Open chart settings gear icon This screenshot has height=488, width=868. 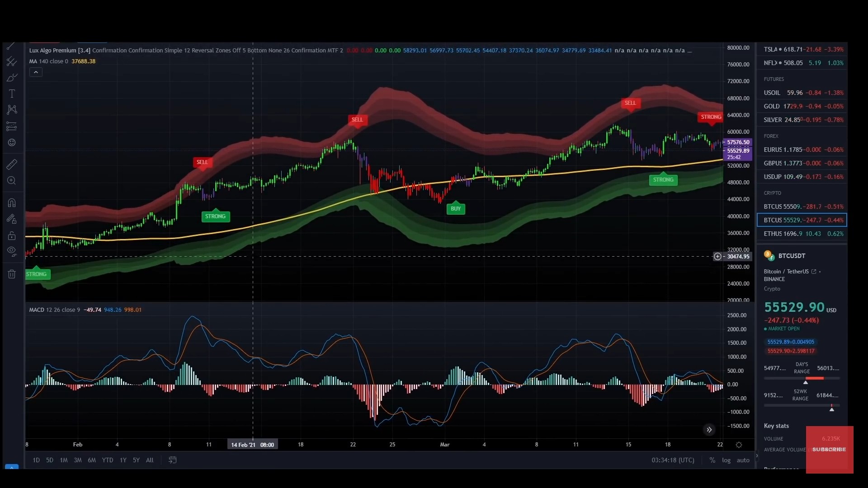[x=739, y=445]
